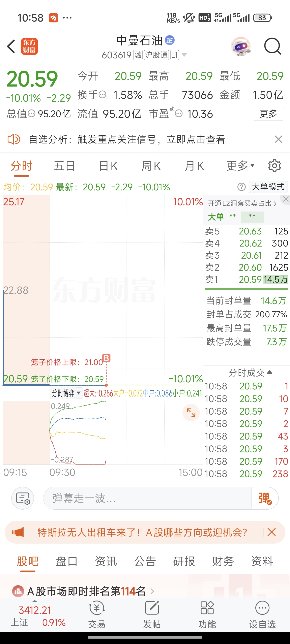
Task: Toggle 大单模式 large order mode
Action: tap(268, 187)
